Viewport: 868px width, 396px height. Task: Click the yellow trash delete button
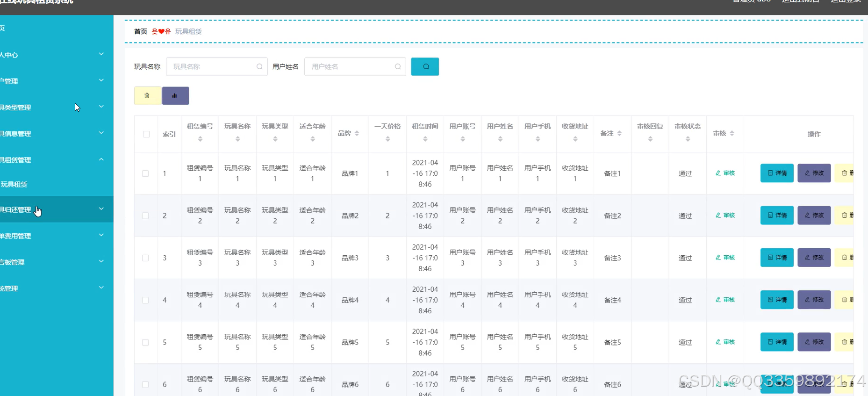[147, 95]
